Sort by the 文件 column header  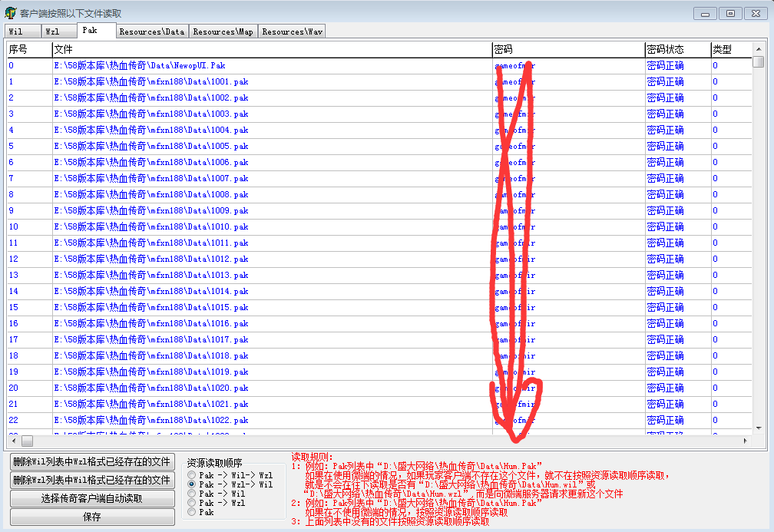coord(273,49)
